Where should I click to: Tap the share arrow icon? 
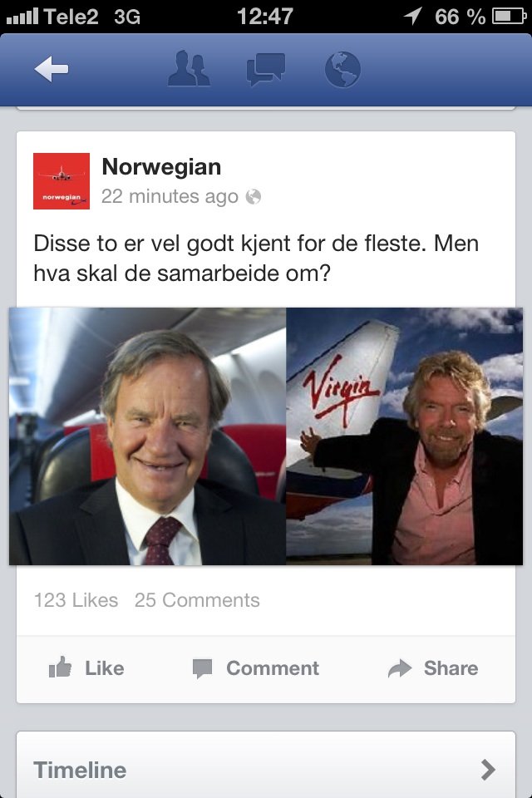point(401,668)
